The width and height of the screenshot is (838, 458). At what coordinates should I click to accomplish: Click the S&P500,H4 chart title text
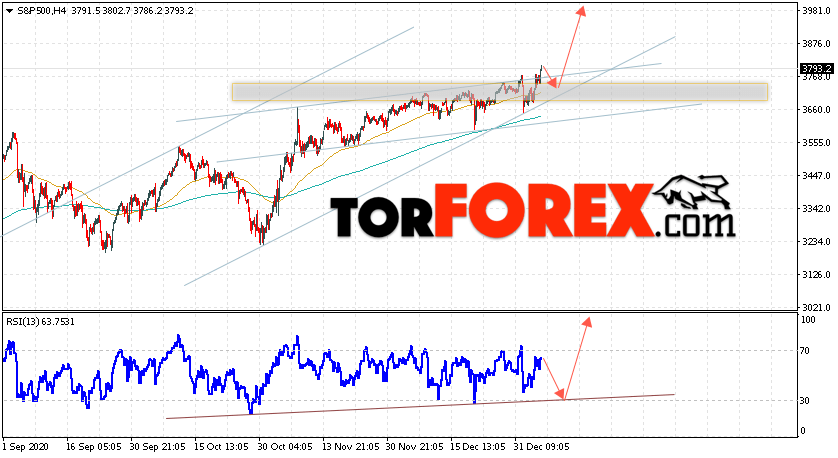[x=42, y=10]
